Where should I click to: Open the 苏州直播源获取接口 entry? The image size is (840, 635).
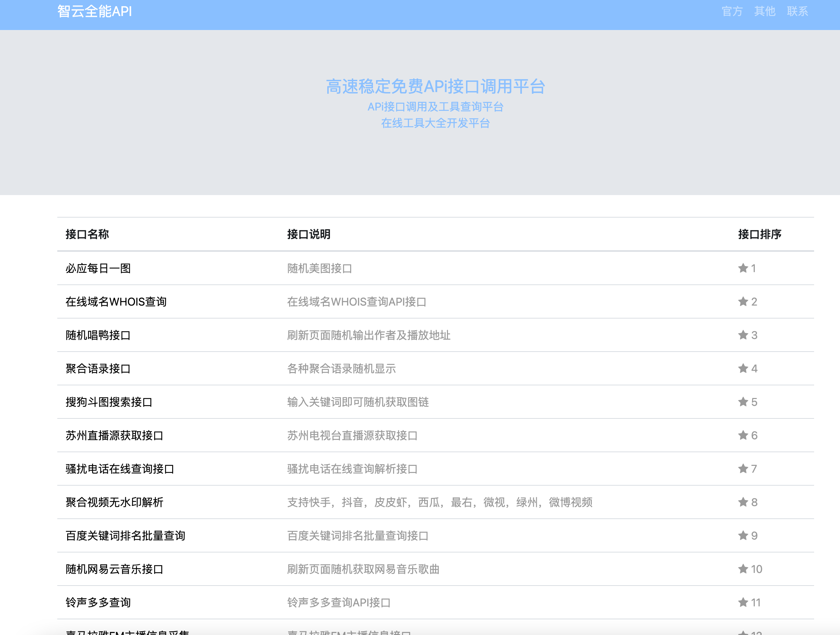pyautogui.click(x=114, y=435)
